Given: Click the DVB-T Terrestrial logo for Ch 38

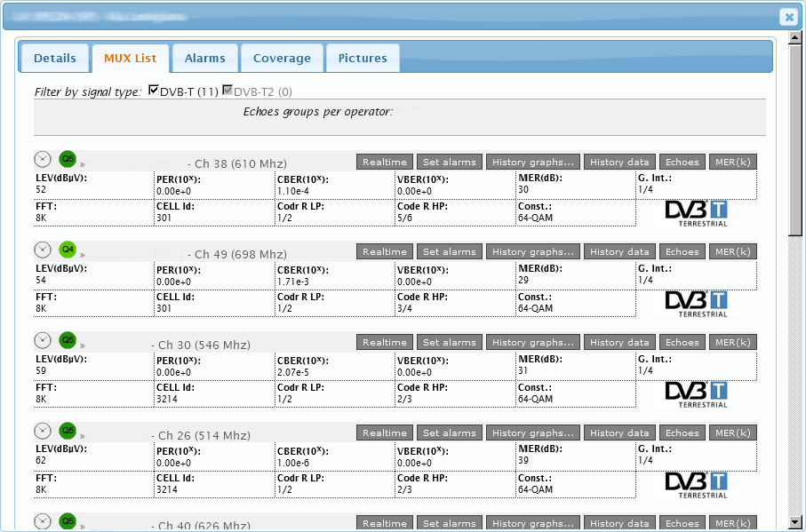Looking at the screenshot, I should [x=697, y=213].
